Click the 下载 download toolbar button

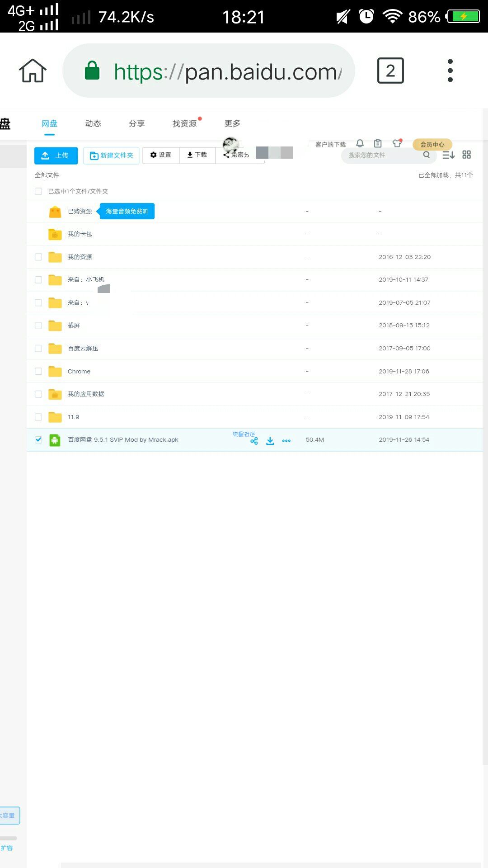(197, 155)
